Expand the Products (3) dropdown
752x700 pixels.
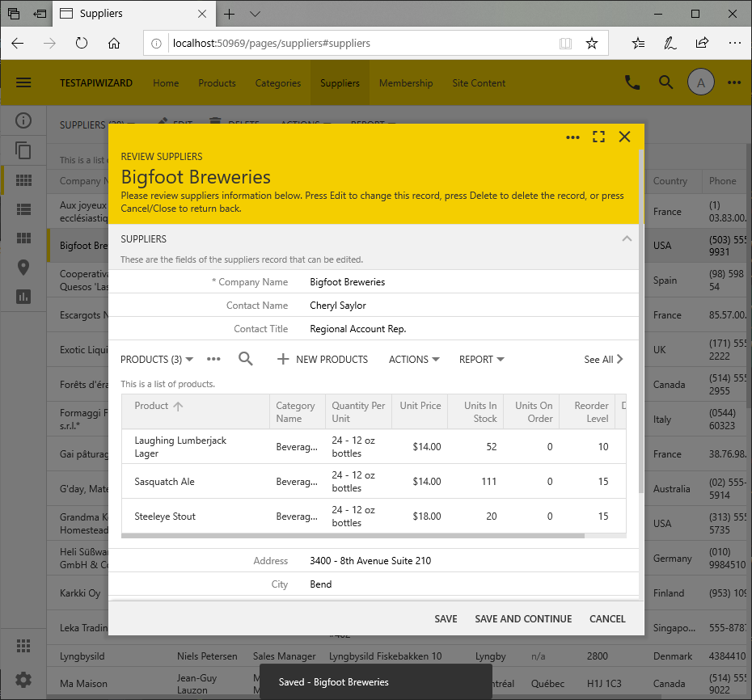[x=157, y=359]
